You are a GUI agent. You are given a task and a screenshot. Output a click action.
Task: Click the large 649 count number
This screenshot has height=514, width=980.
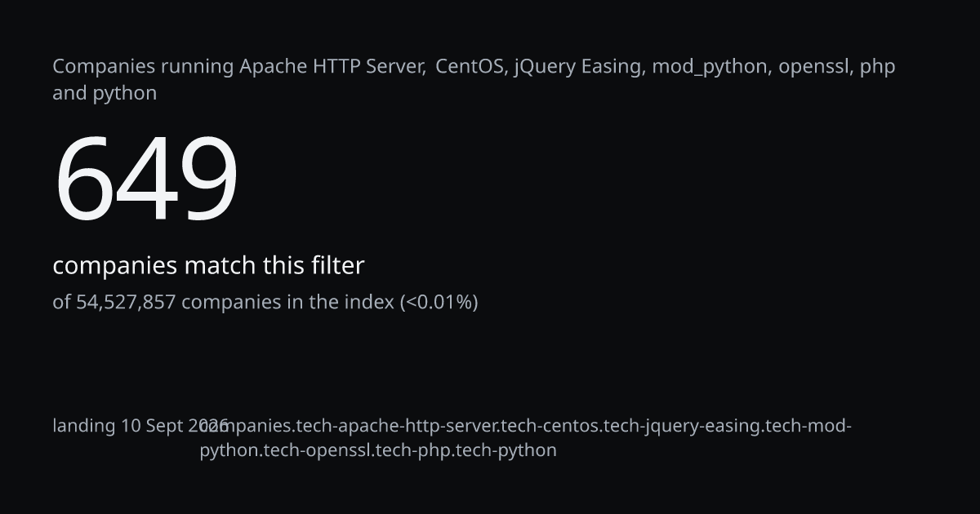click(x=146, y=179)
